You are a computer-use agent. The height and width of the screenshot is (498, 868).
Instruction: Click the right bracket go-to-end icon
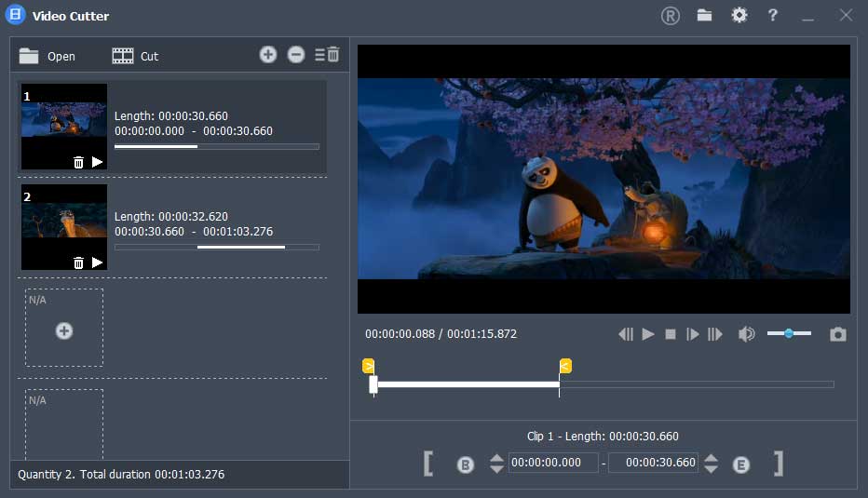tap(779, 464)
